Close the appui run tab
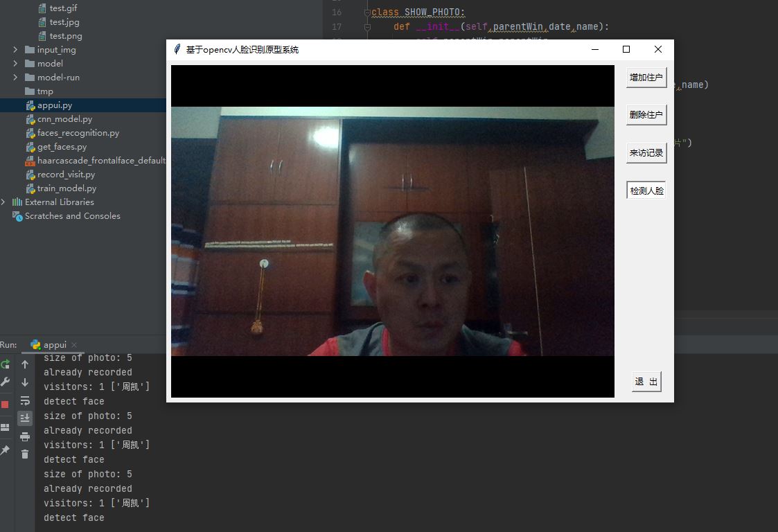 74,345
